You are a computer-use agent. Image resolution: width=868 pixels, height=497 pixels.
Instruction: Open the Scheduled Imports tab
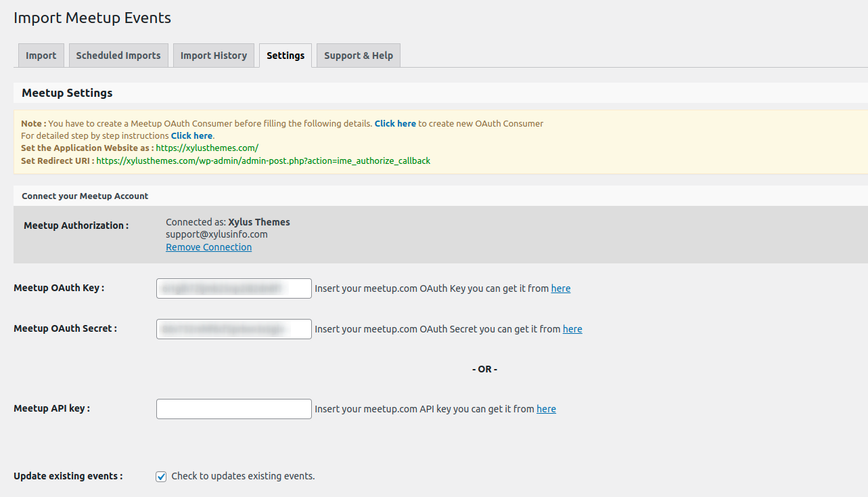[118, 56]
